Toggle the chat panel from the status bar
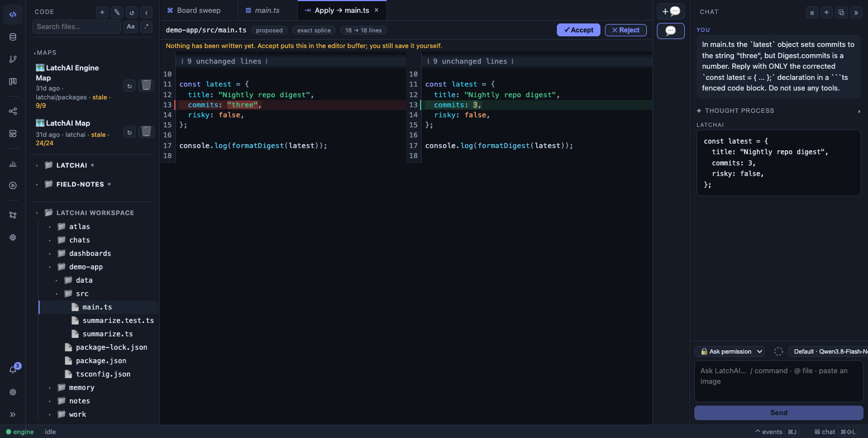The height and width of the screenshot is (438, 868). click(x=835, y=432)
